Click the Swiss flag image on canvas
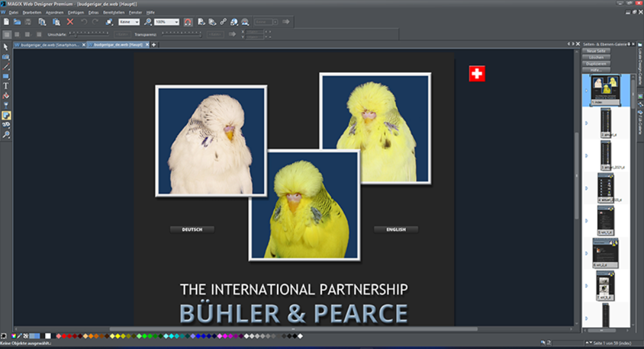The width and height of the screenshot is (644, 349). [477, 74]
